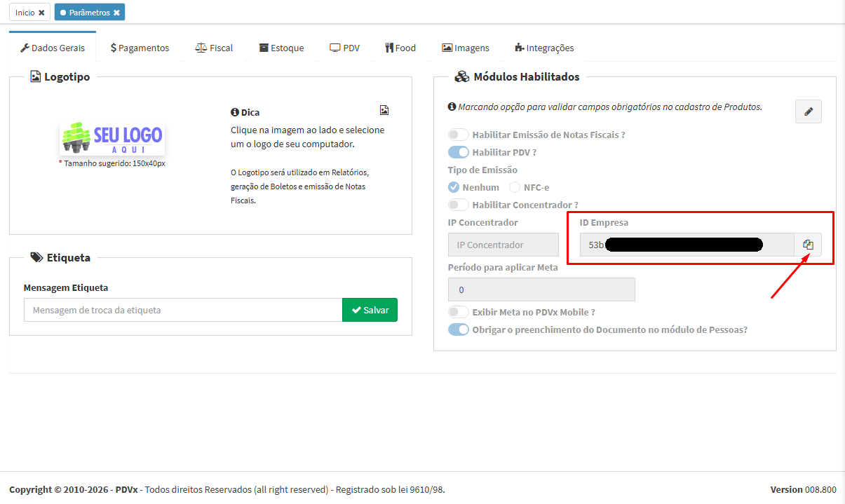Click the Mensagem Etiqueta input field
This screenshot has height=504, width=845.
click(182, 310)
